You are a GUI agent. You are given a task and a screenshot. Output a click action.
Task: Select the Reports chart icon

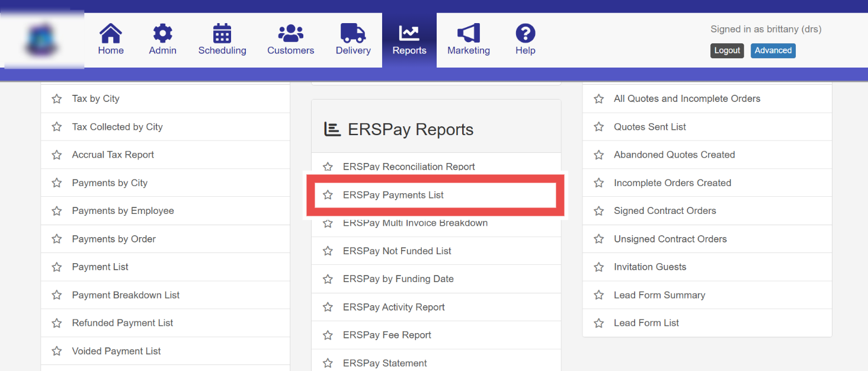click(x=409, y=33)
